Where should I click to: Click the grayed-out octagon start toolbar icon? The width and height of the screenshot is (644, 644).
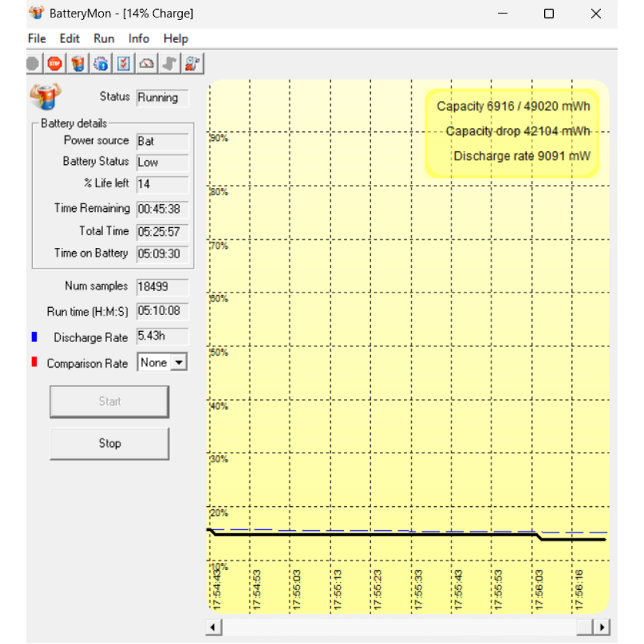(33, 63)
